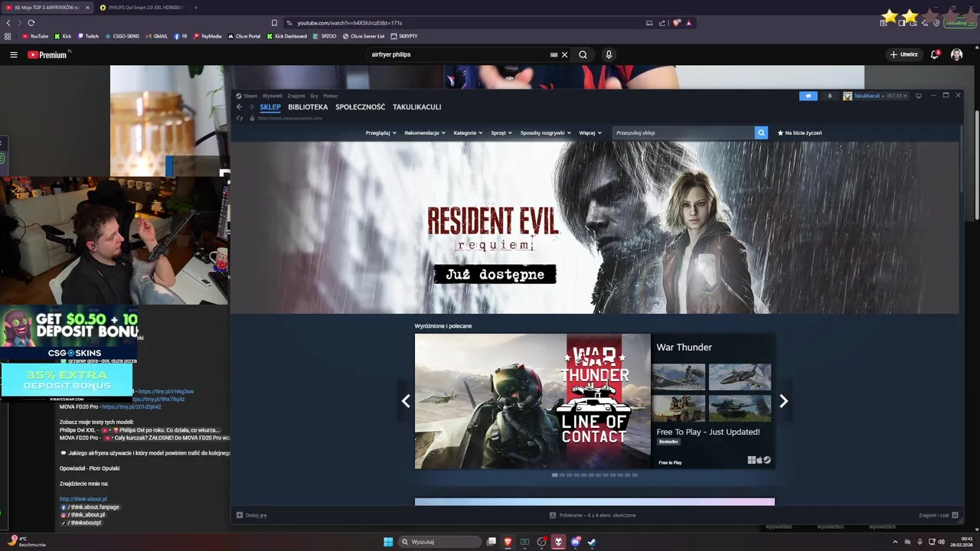This screenshot has width=980, height=551.
Task: Select SKLEP tab in Steam
Action: [270, 107]
